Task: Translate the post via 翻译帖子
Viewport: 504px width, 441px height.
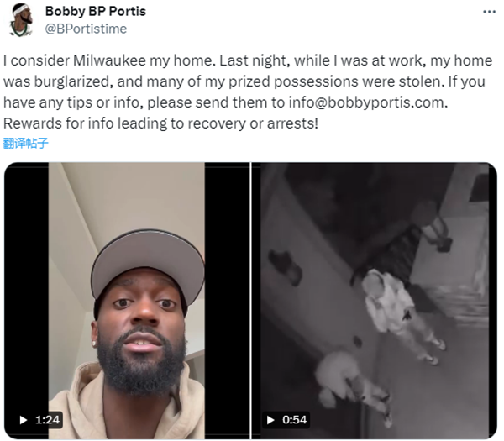Action: pyautogui.click(x=26, y=143)
